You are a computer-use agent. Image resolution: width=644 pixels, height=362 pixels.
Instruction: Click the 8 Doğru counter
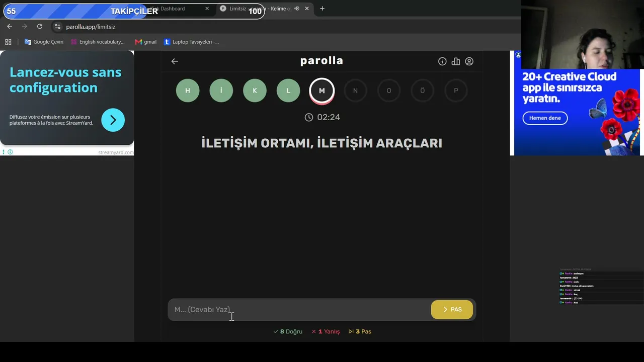[288, 331]
